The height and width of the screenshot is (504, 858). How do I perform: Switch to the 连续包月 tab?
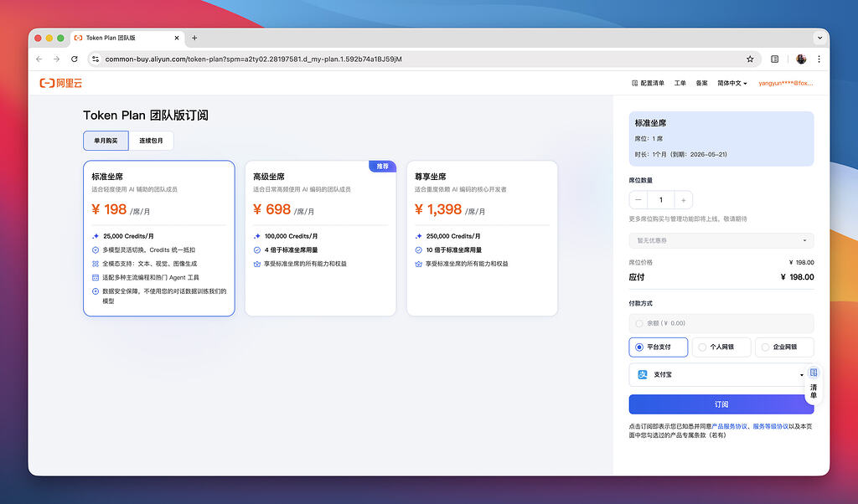point(151,141)
